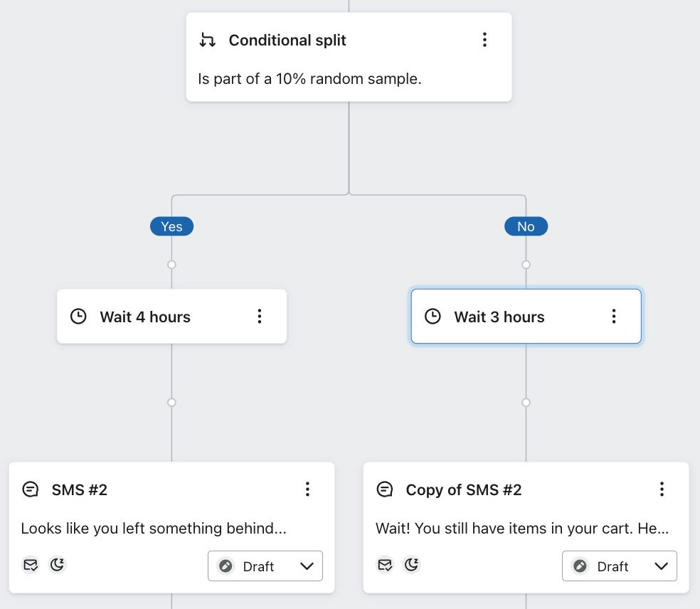Select the envelope icon on Copy of SMS #2
This screenshot has width=700, height=609.
pos(385,564)
